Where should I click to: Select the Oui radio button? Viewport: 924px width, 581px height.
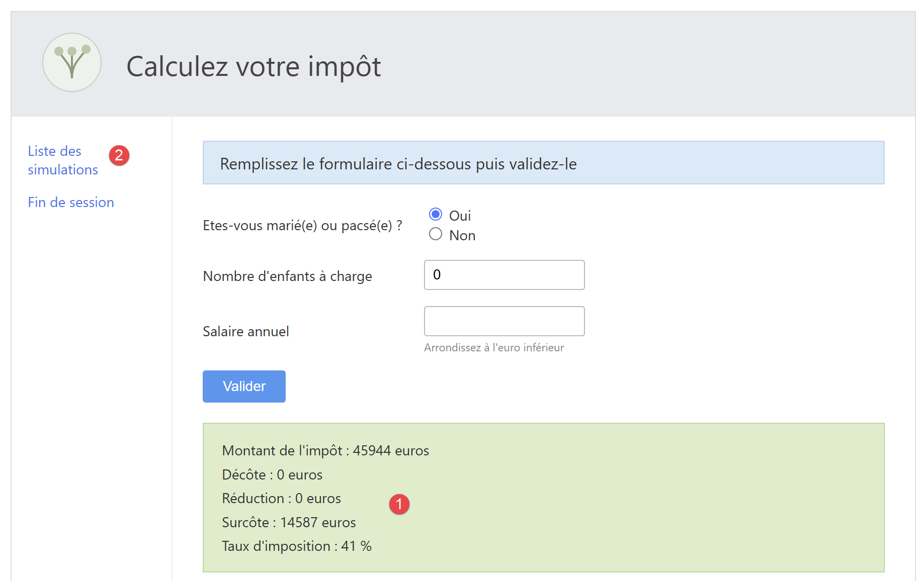click(436, 215)
